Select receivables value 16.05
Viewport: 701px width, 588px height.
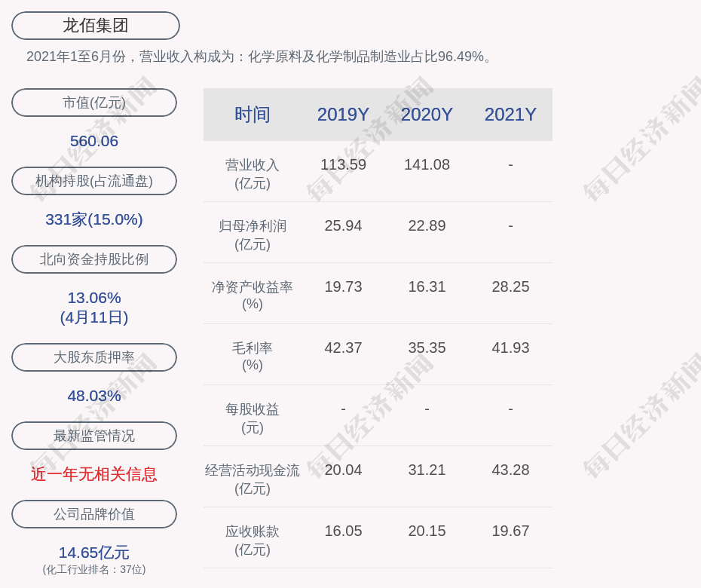(x=343, y=531)
